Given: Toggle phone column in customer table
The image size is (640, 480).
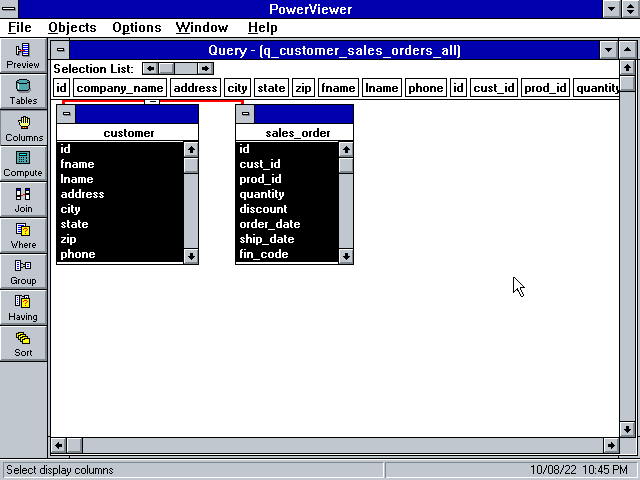Looking at the screenshot, I should coord(120,254).
